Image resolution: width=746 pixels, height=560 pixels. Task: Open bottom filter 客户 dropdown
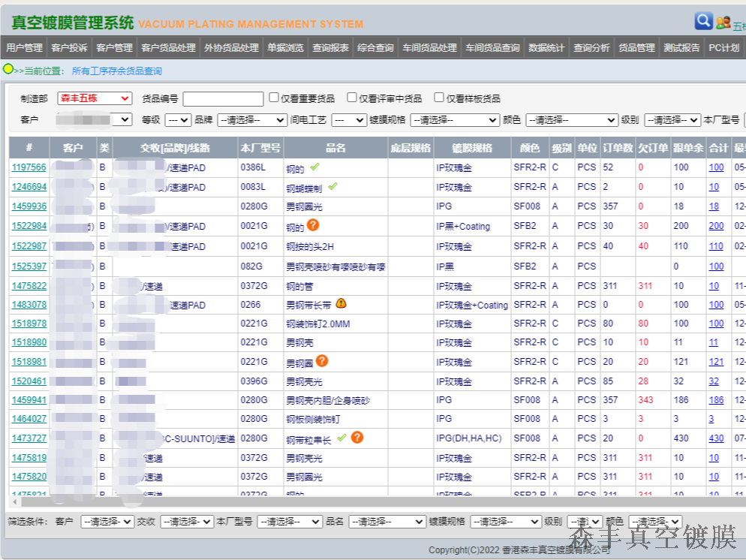(107, 522)
